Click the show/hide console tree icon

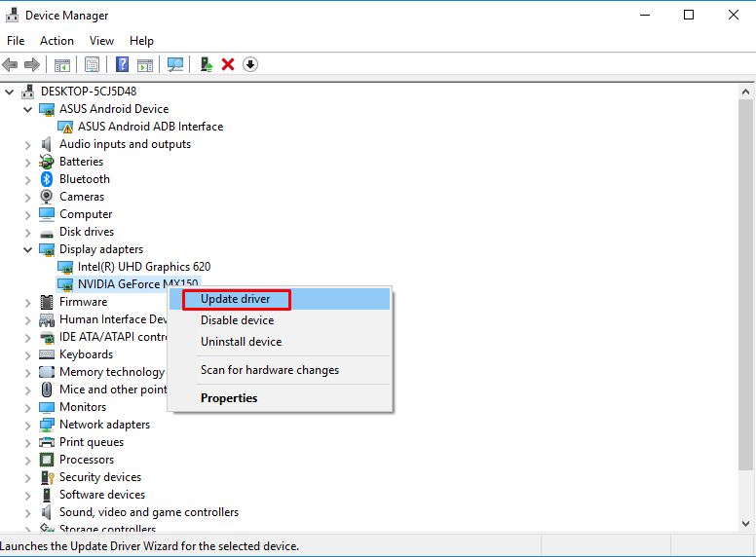pos(62,64)
